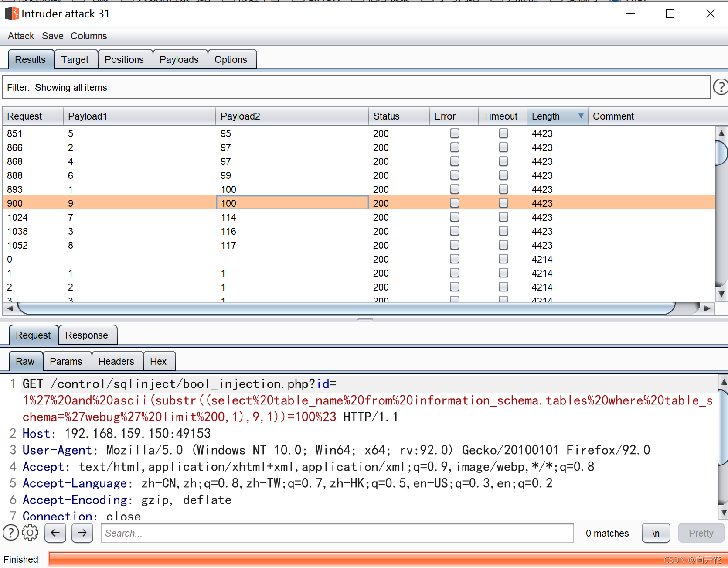This screenshot has width=728, height=568.
Task: Toggle Error checkbox for request 868
Action: point(455,161)
